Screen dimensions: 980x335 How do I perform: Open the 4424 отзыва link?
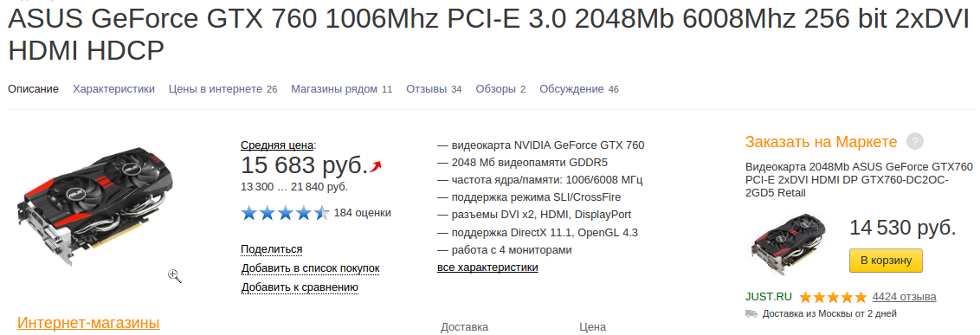click(905, 296)
